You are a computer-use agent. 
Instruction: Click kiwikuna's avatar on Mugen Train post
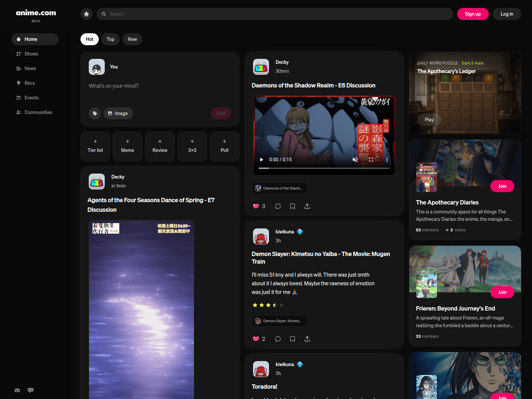pos(261,236)
